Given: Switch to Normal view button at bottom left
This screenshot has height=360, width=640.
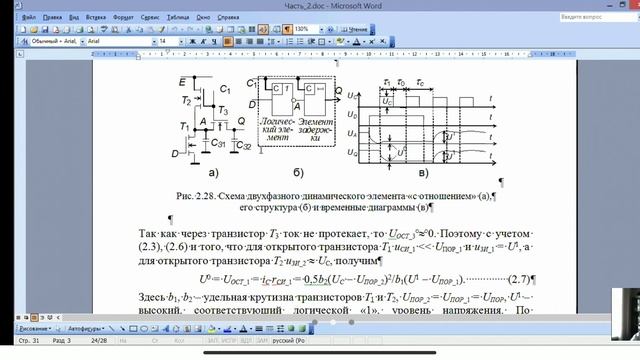Looking at the screenshot, I should 18,317.
